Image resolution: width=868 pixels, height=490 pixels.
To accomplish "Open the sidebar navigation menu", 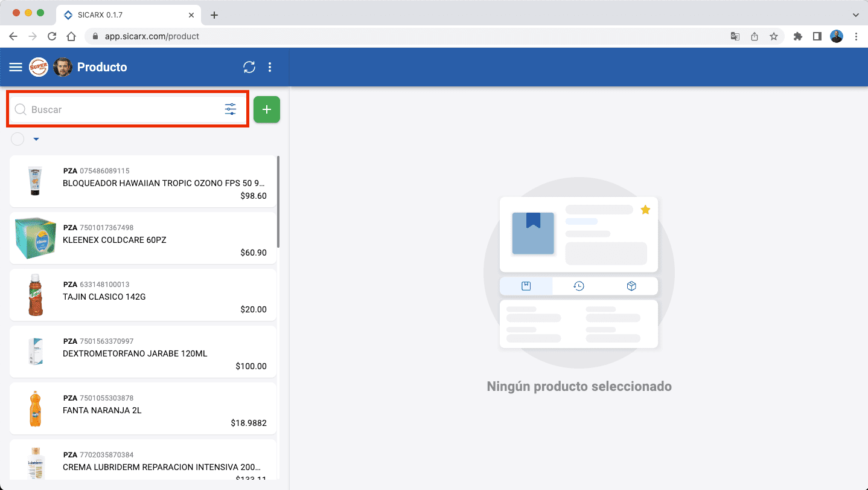I will click(15, 67).
